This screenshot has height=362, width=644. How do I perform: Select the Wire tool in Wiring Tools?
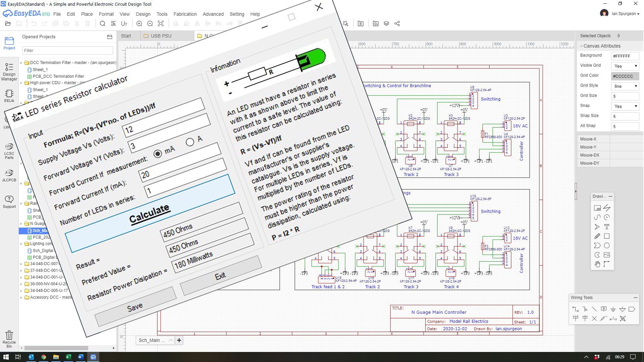click(x=576, y=309)
